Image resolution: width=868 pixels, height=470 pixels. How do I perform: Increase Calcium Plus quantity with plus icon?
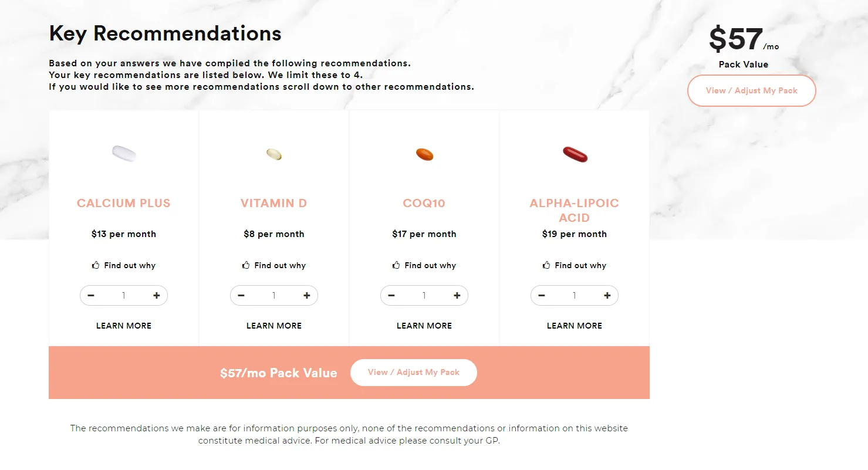[x=157, y=296]
